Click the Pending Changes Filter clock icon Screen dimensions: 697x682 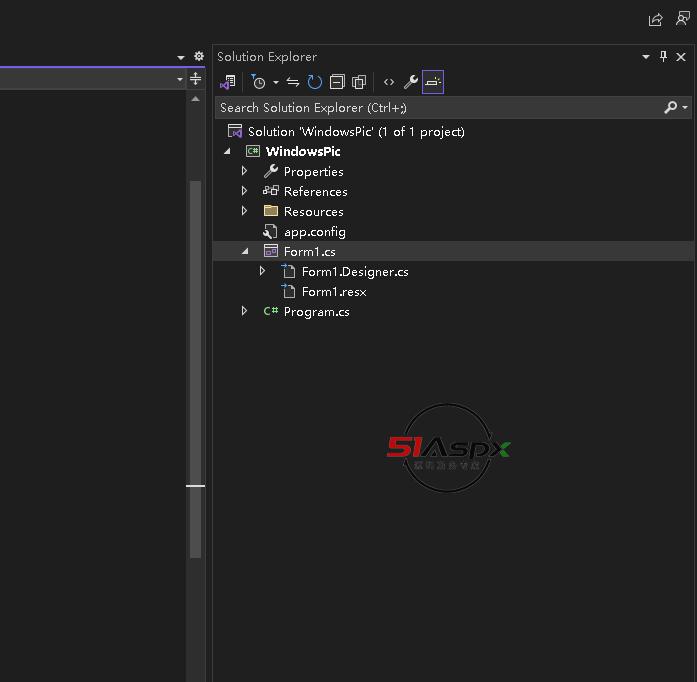(x=258, y=82)
